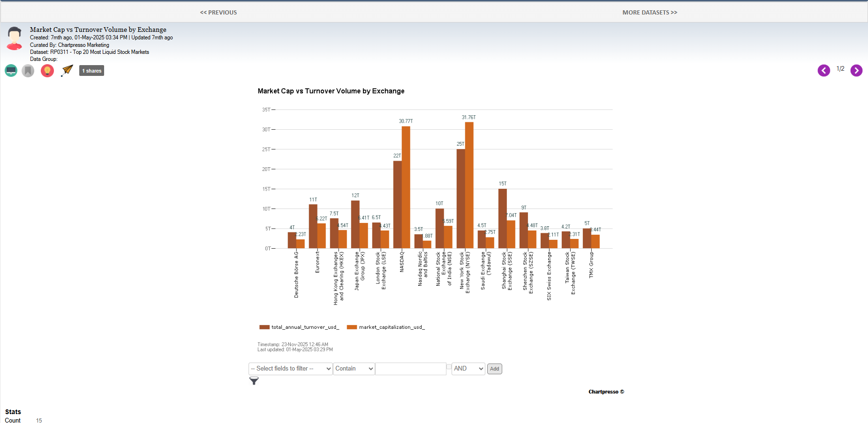868x423 pixels.
Task: Click the '1 shares' badge
Action: tap(91, 71)
